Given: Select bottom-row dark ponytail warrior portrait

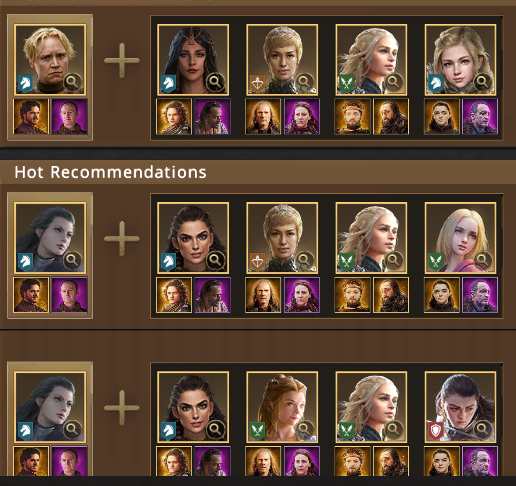Looking at the screenshot, I should point(460,407).
